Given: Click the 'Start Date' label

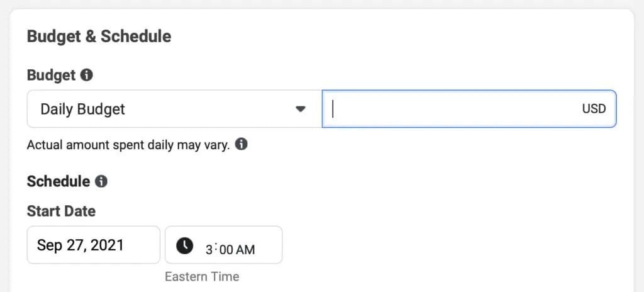Looking at the screenshot, I should (61, 211).
